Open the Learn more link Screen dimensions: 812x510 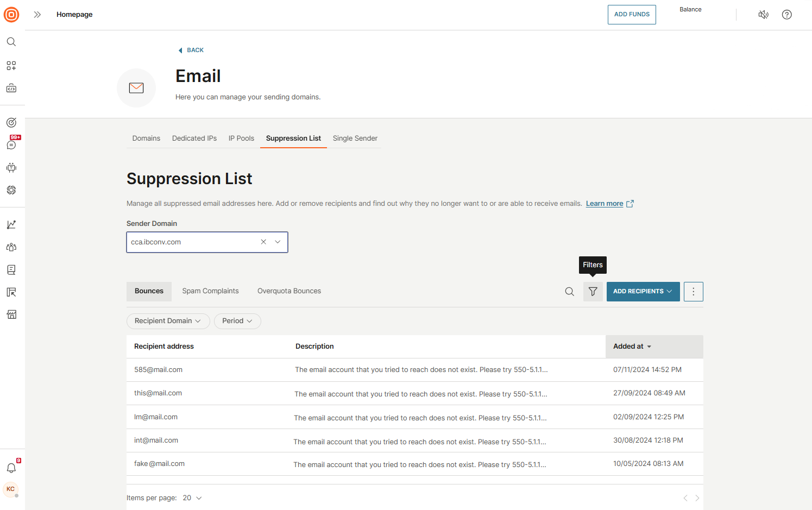(x=605, y=203)
